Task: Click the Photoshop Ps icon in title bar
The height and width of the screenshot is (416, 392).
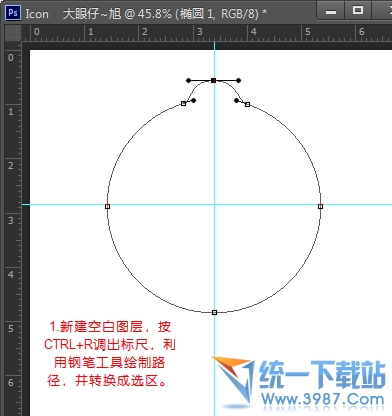Action: tap(13, 13)
